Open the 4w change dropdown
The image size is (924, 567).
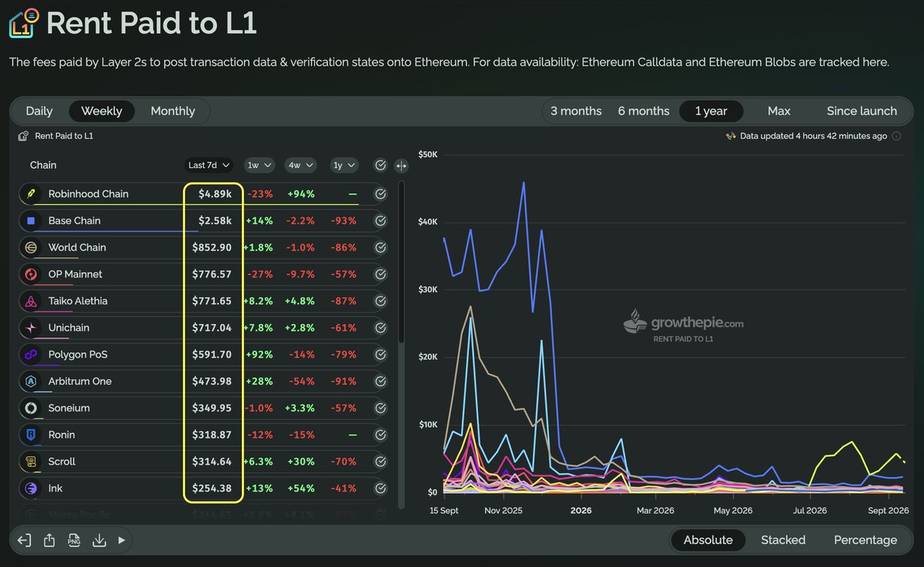[x=300, y=166]
